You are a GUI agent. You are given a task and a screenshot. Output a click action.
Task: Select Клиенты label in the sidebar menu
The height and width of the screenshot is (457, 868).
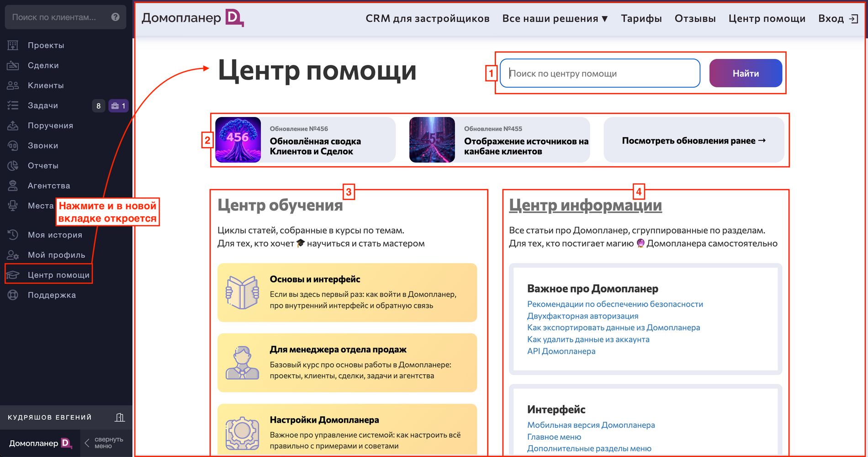[x=46, y=85]
